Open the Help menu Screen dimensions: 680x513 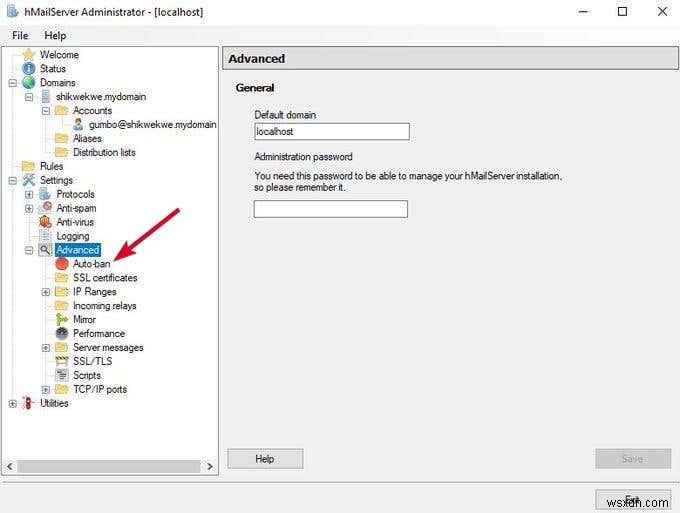pos(55,35)
